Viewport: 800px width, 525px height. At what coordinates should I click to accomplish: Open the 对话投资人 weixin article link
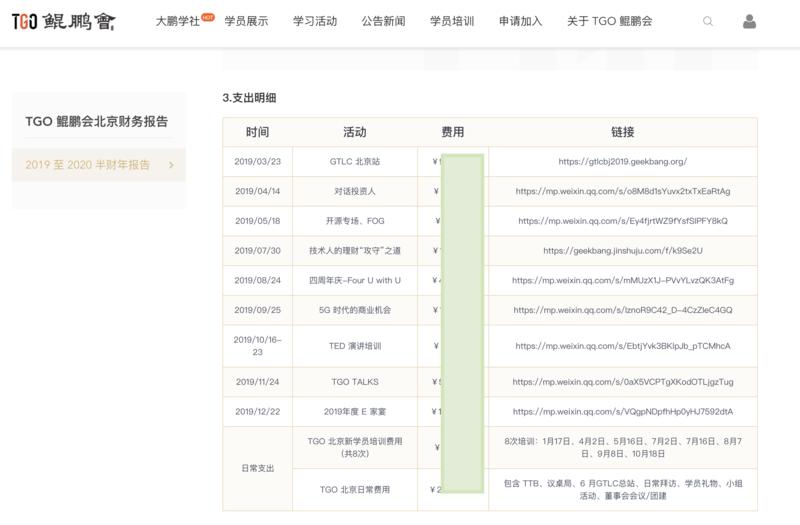click(622, 191)
